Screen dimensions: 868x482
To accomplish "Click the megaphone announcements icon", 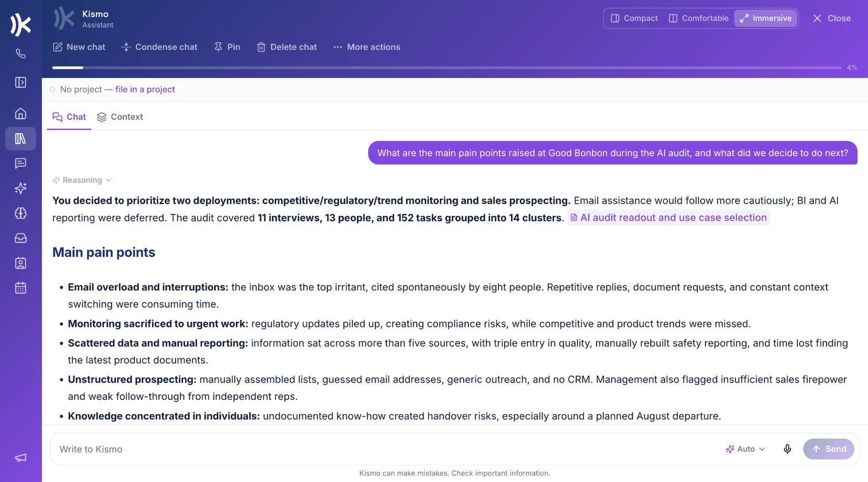I will pyautogui.click(x=21, y=458).
